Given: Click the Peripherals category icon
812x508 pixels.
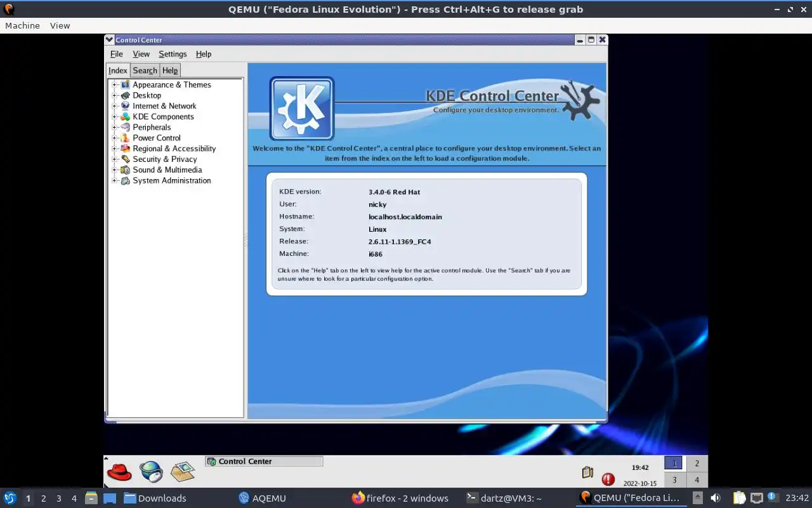Looking at the screenshot, I should 126,127.
